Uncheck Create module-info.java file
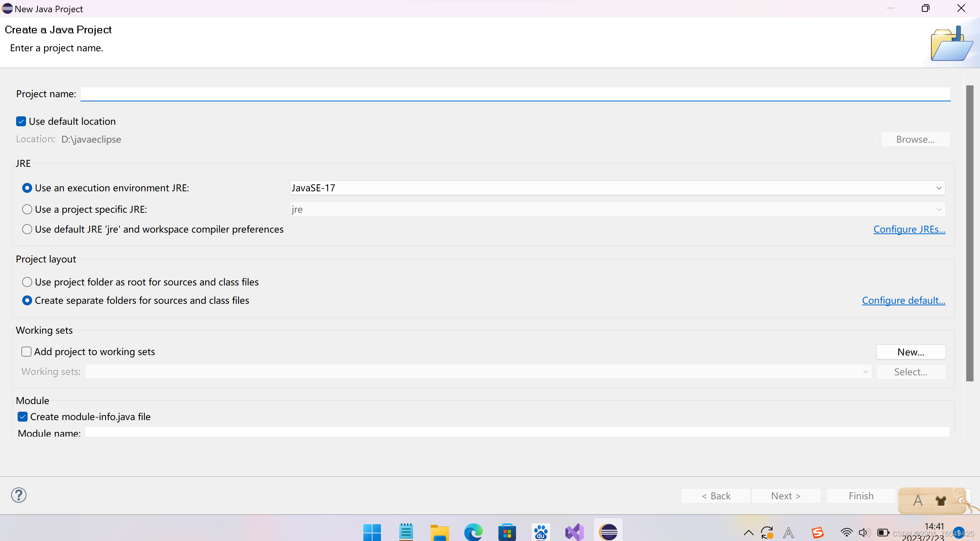Viewport: 980px width, 541px height. (x=23, y=417)
